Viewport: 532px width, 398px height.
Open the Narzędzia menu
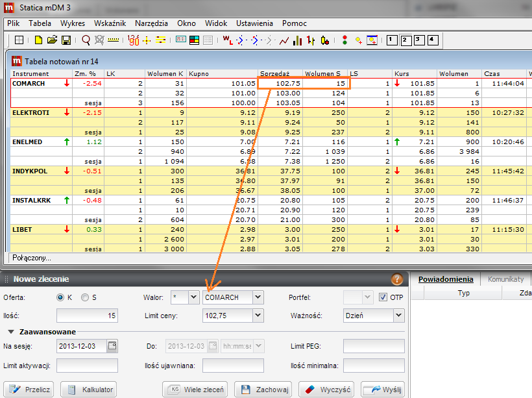coord(151,23)
